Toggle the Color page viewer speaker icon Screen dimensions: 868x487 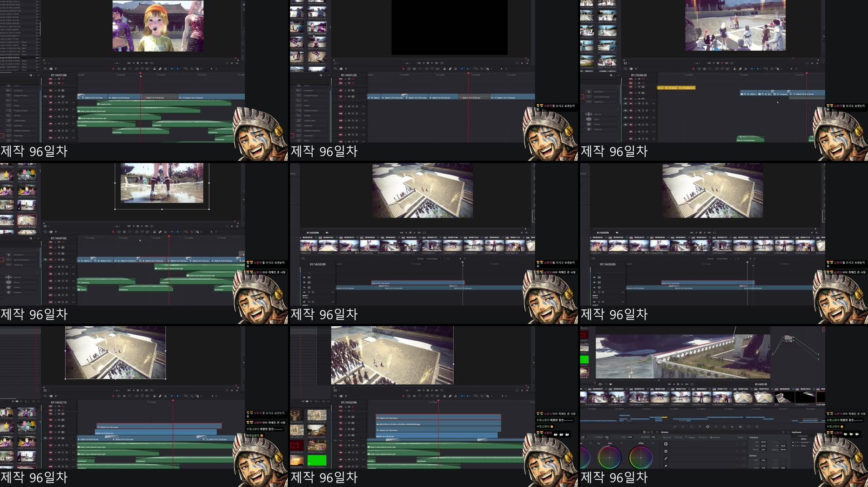click(611, 384)
